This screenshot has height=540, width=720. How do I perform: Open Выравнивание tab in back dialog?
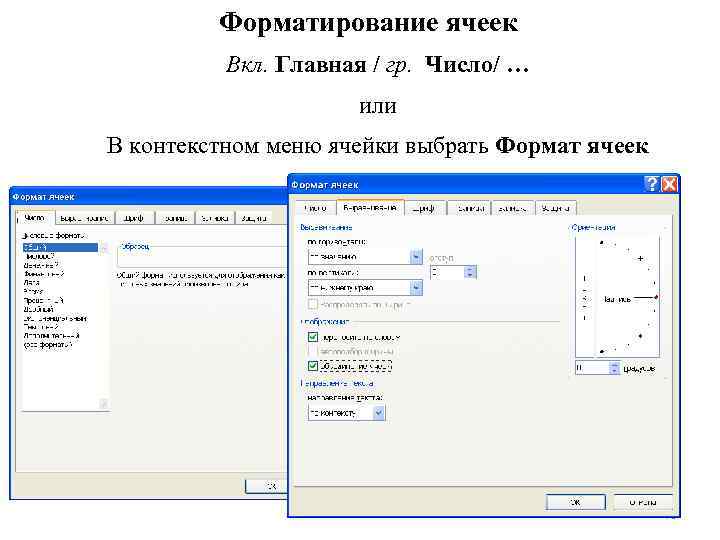[84, 219]
